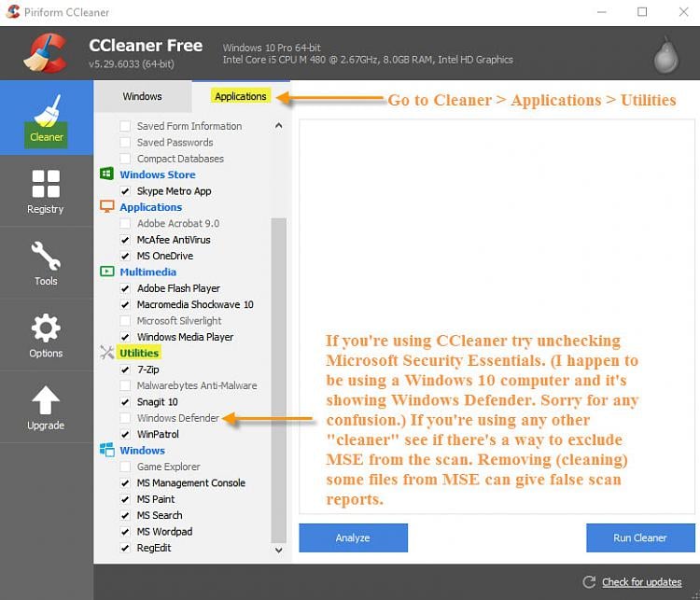Viewport: 700px width, 600px height.
Task: Click the application list scrollbar thumb
Action: 278,381
